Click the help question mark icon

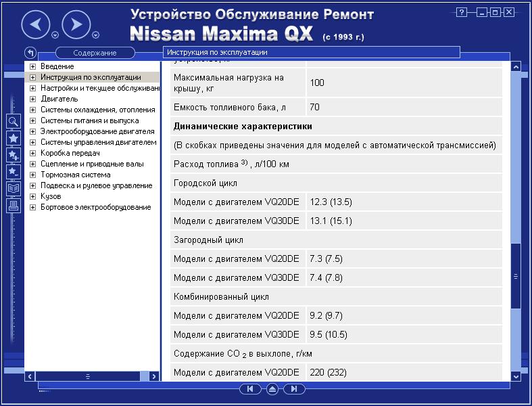461,13
